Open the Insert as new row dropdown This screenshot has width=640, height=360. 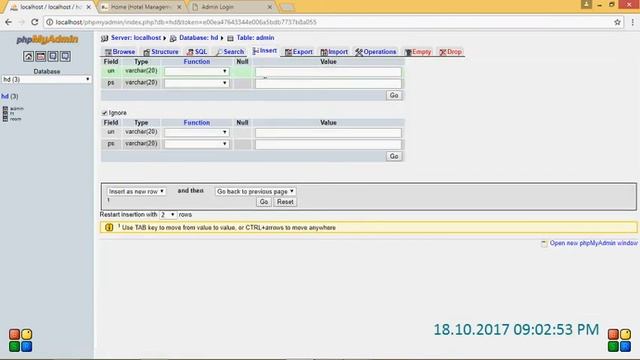tap(136, 191)
